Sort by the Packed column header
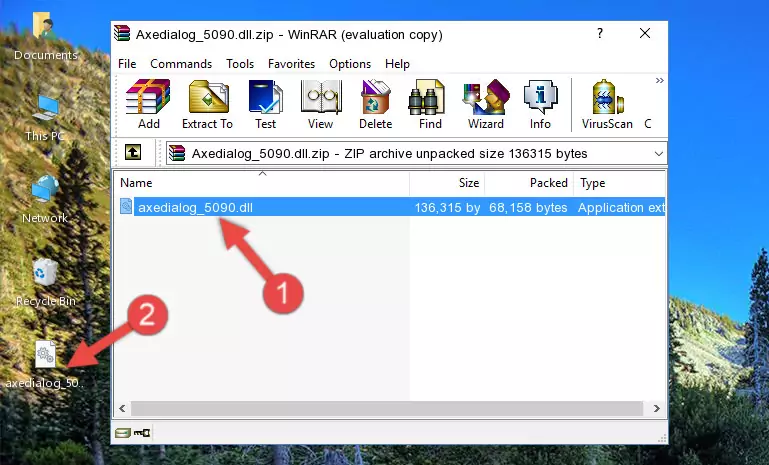 529,183
